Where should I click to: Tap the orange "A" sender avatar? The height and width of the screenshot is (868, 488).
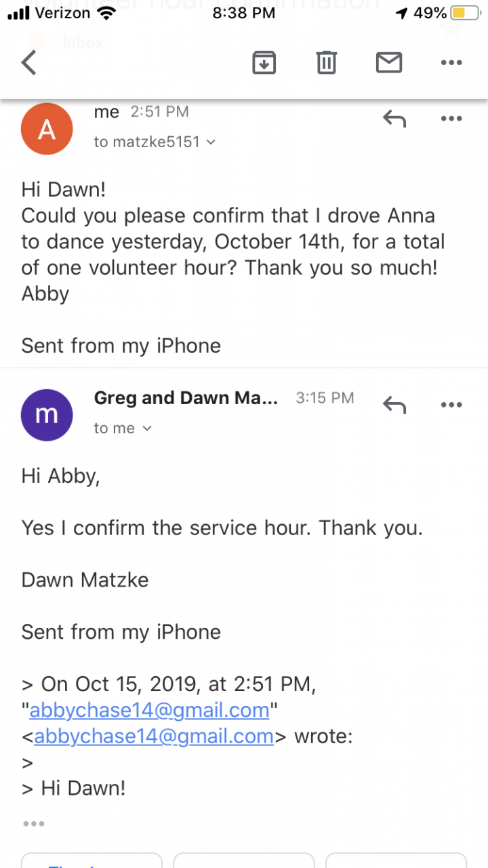[x=47, y=129]
